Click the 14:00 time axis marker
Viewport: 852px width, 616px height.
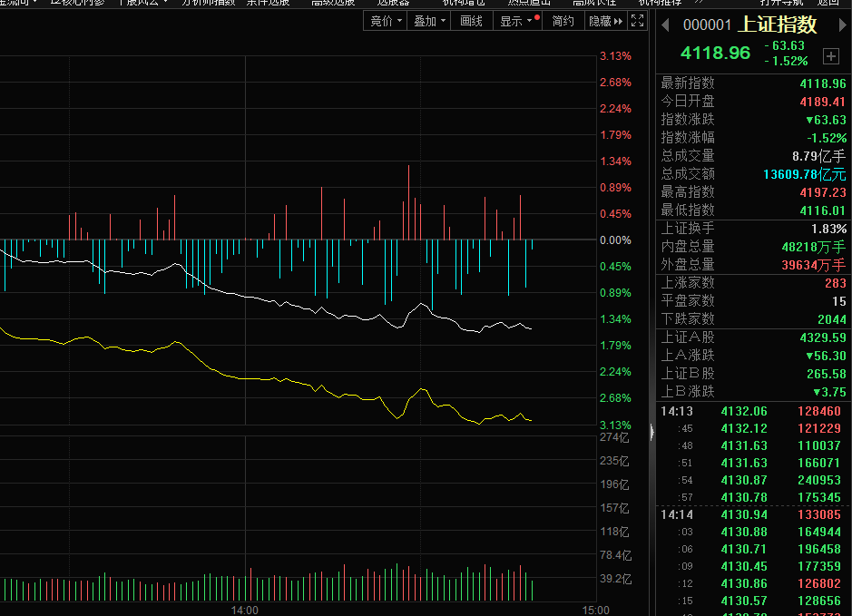245,610
